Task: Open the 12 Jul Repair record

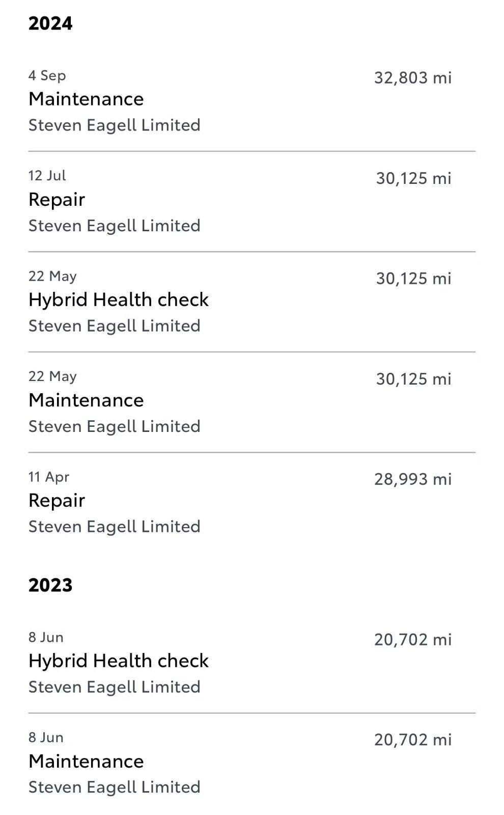Action: point(57,199)
